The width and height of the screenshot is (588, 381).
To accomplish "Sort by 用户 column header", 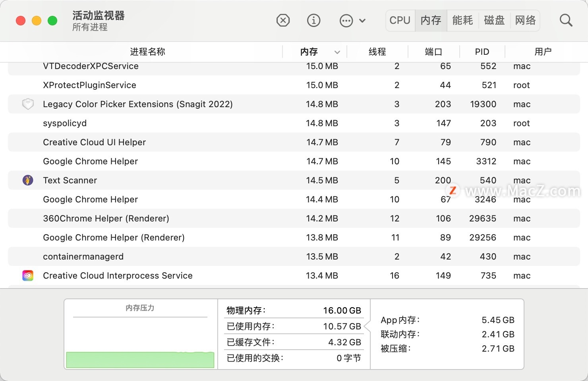I will (543, 52).
